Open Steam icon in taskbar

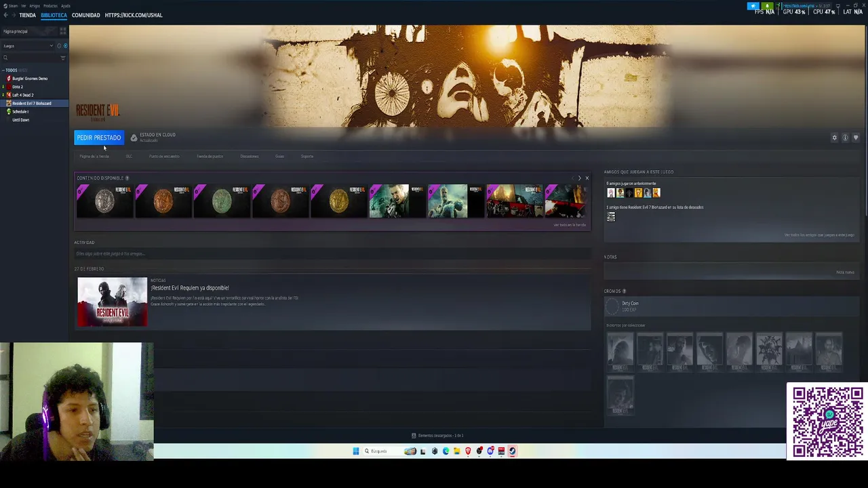click(513, 451)
